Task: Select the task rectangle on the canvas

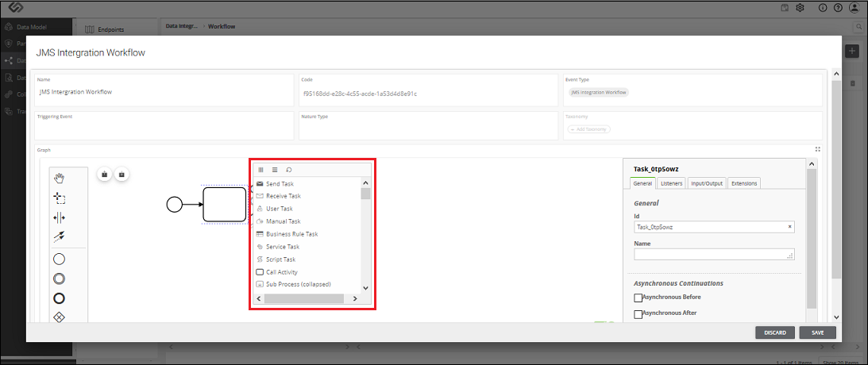Action: click(x=224, y=205)
